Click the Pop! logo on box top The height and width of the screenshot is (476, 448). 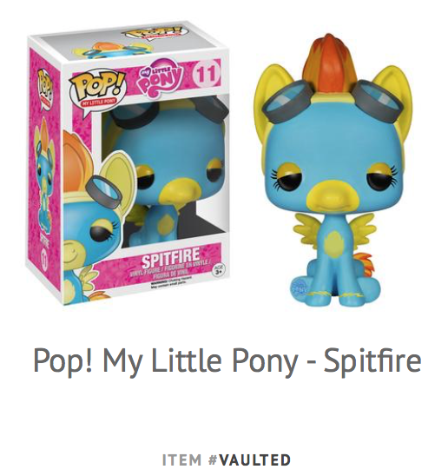click(152, 33)
